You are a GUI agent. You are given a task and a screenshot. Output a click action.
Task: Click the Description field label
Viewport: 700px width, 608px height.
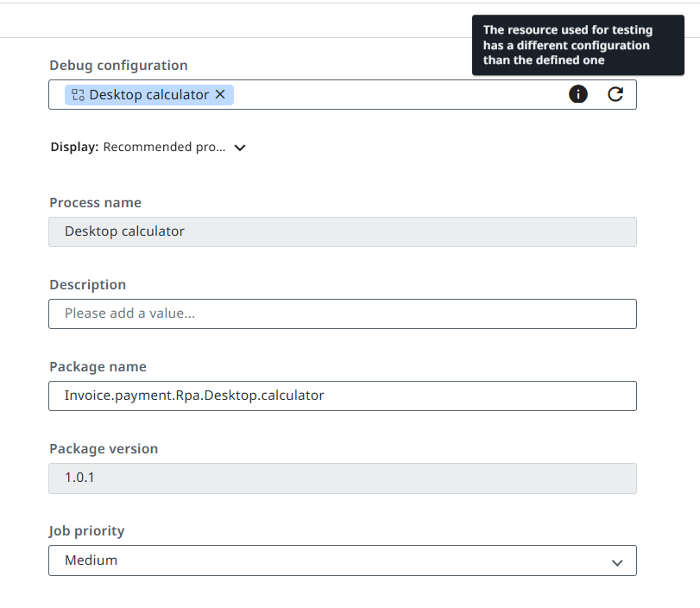(87, 285)
